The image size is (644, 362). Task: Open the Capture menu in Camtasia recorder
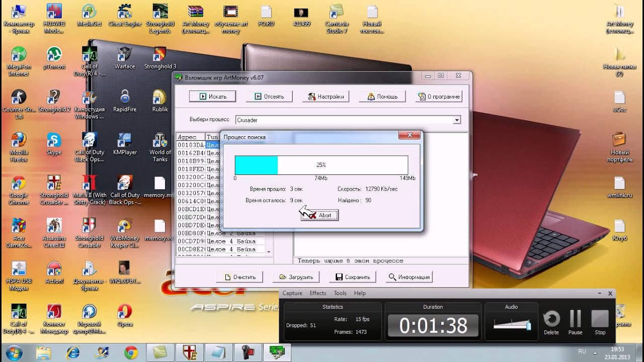292,293
